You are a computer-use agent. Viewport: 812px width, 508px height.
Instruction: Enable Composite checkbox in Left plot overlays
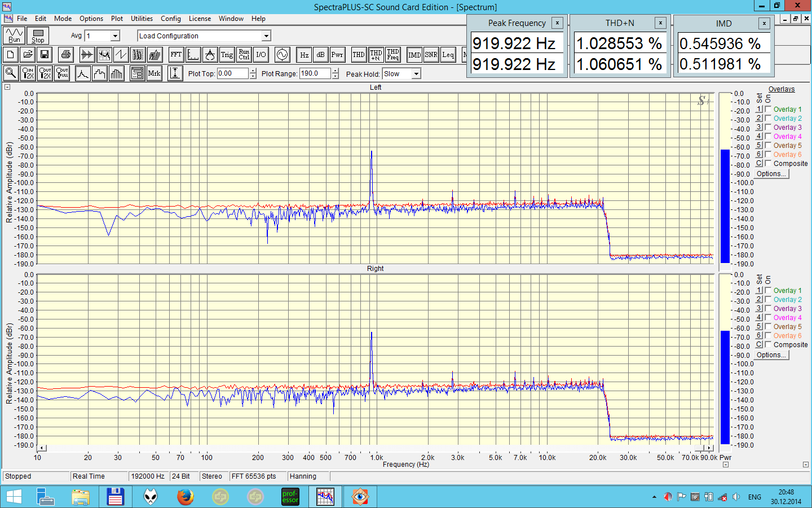coord(768,164)
